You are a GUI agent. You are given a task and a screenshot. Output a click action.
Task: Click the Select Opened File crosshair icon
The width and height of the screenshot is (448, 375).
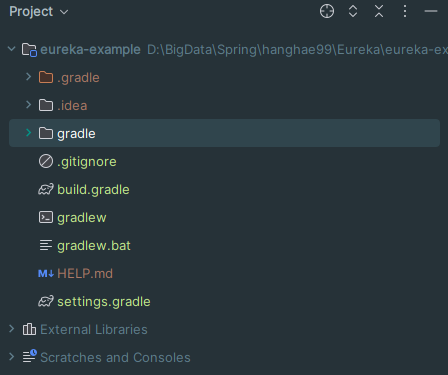327,11
